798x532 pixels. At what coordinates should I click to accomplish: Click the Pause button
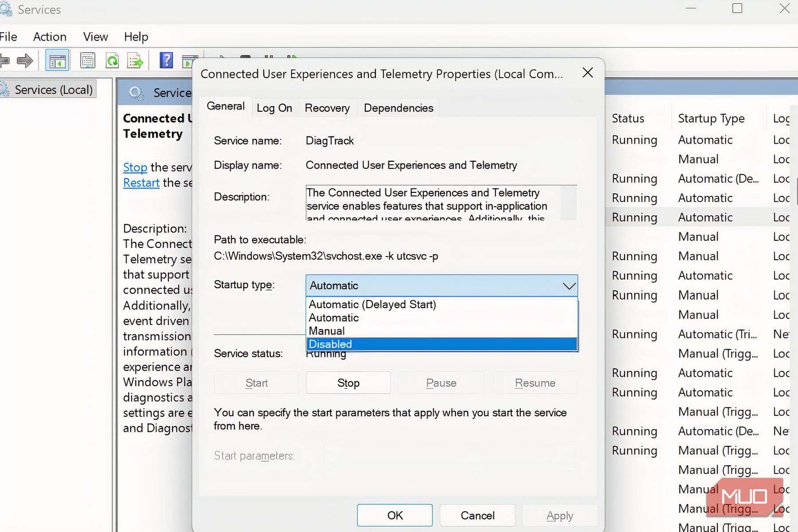click(441, 383)
